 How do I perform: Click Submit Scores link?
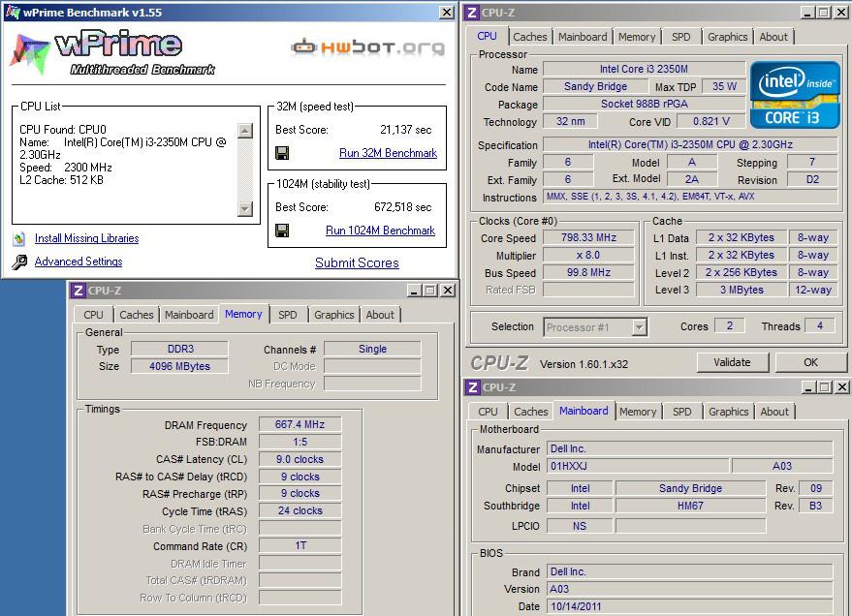pos(357,262)
